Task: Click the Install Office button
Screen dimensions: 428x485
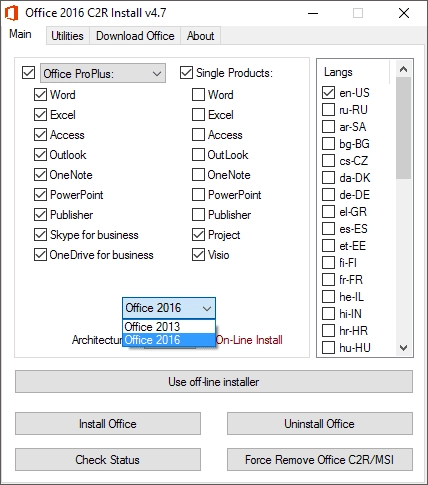Action: coord(108,424)
